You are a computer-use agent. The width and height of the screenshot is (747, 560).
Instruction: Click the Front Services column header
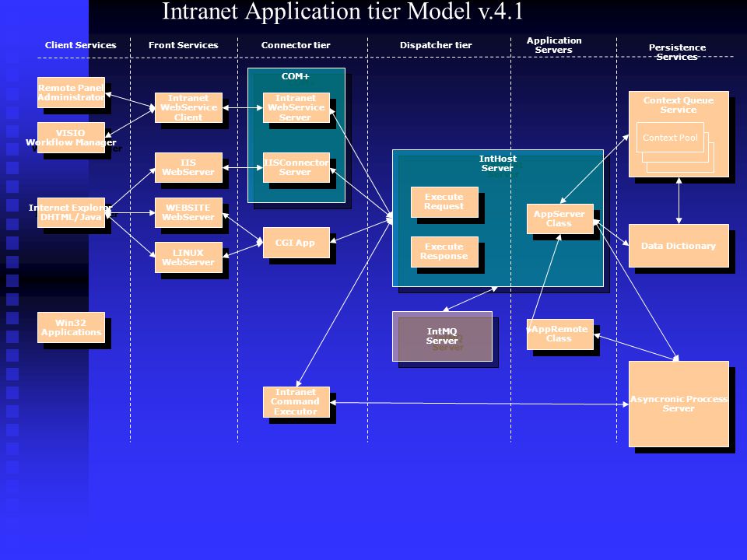pyautogui.click(x=184, y=45)
